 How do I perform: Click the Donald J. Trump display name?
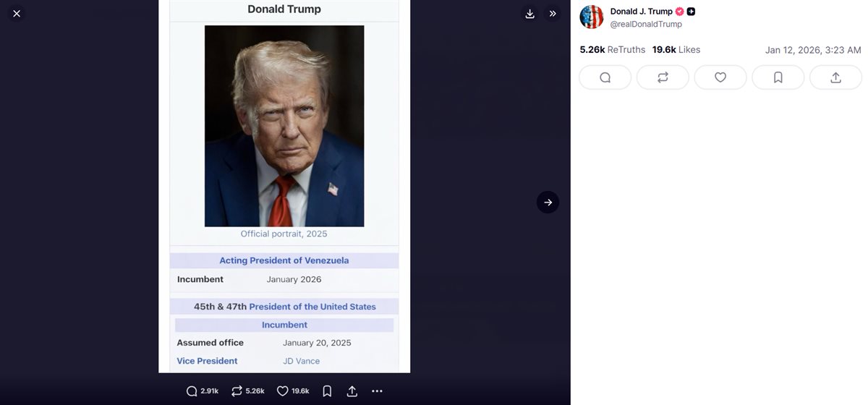click(x=641, y=12)
